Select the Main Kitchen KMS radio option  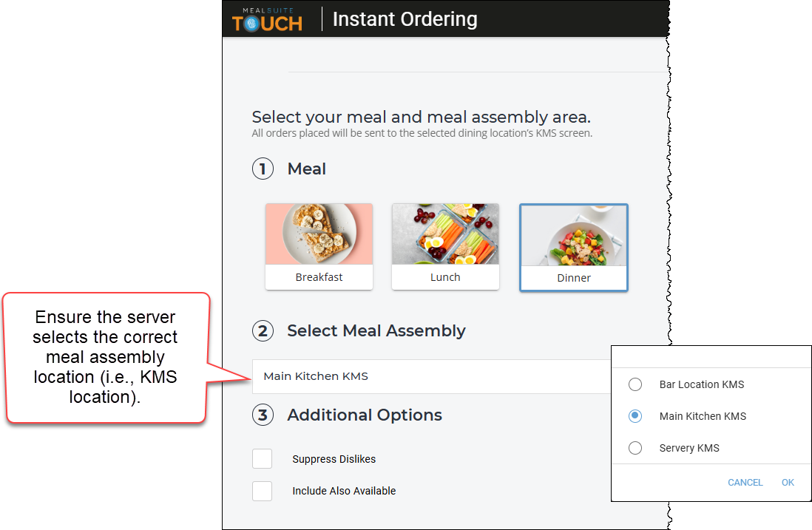(635, 416)
